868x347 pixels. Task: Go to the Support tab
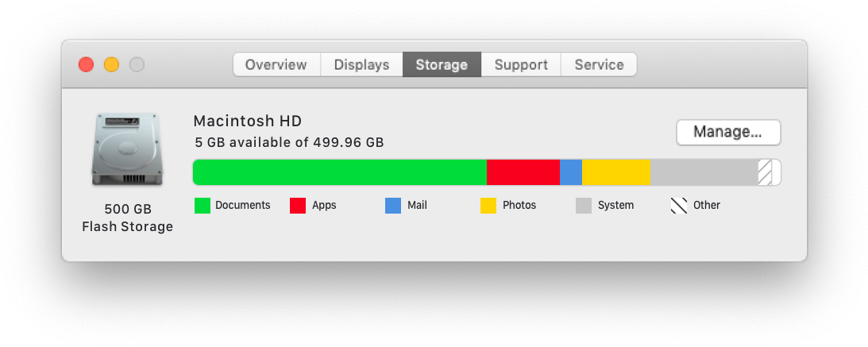click(x=521, y=65)
